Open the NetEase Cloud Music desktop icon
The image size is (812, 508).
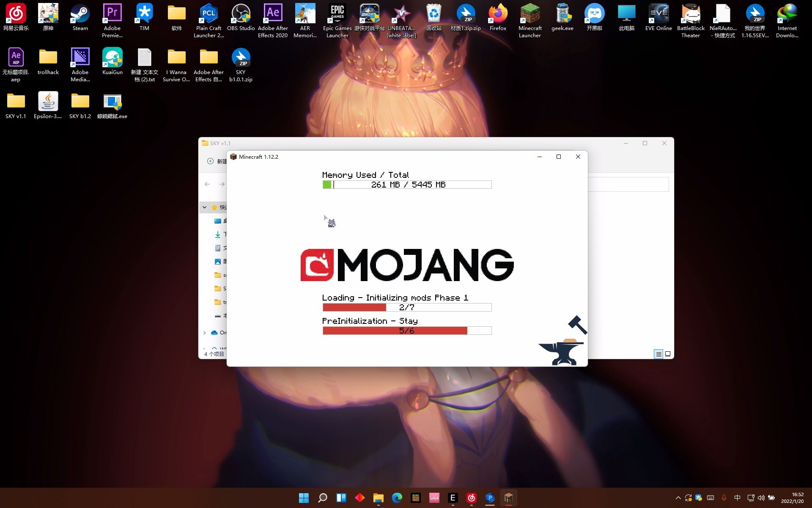[x=16, y=17]
